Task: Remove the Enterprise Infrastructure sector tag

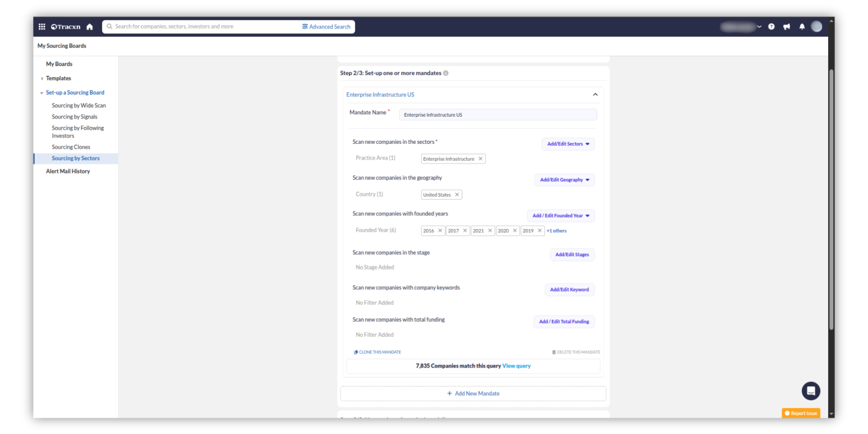Action: coord(481,159)
